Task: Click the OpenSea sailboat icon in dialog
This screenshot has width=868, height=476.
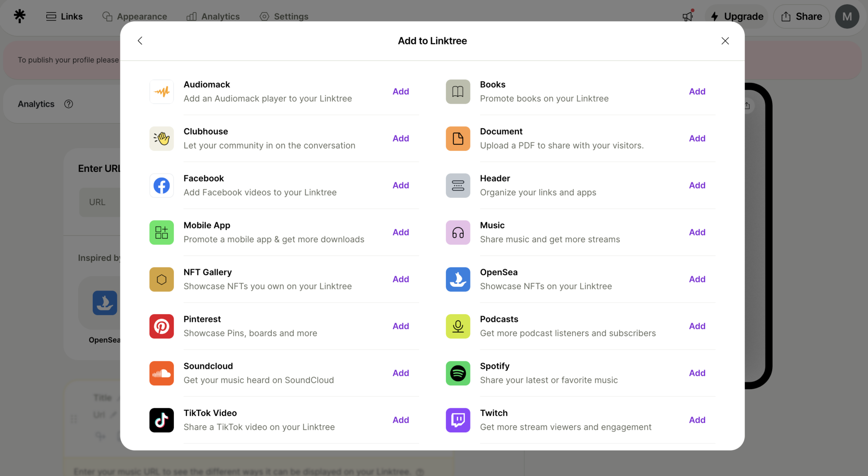Action: point(458,279)
